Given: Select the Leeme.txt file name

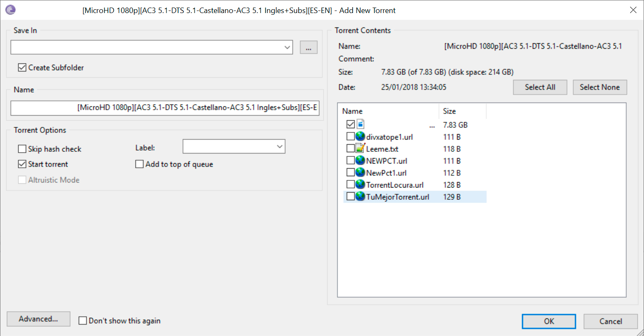Looking at the screenshot, I should click(382, 149).
